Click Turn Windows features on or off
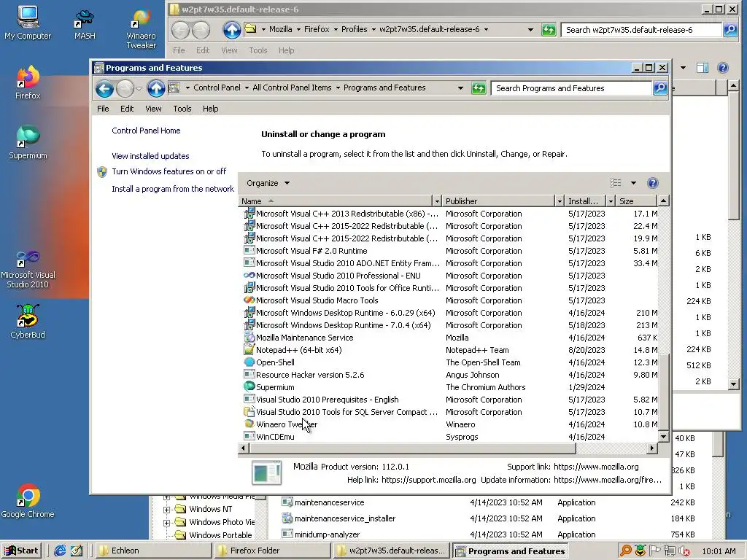 click(169, 171)
